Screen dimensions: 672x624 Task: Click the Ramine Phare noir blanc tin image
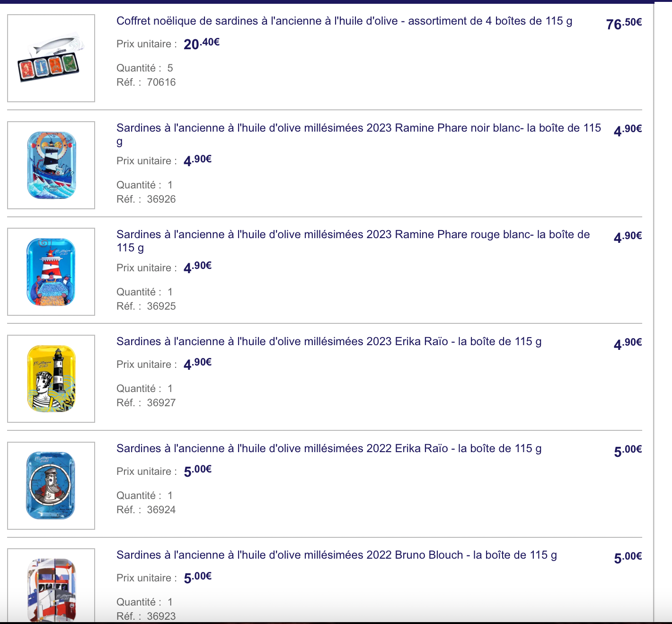coord(51,165)
